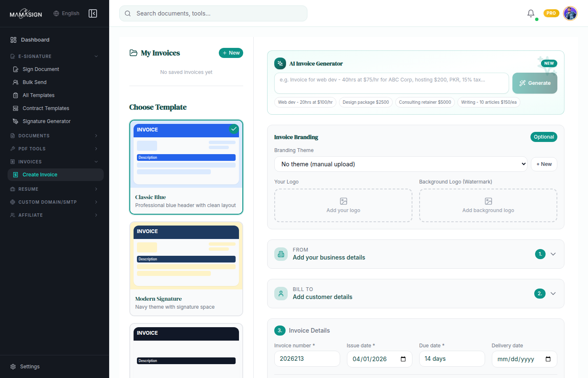Use suggestion Consulting retainer $5000

pyautogui.click(x=425, y=102)
